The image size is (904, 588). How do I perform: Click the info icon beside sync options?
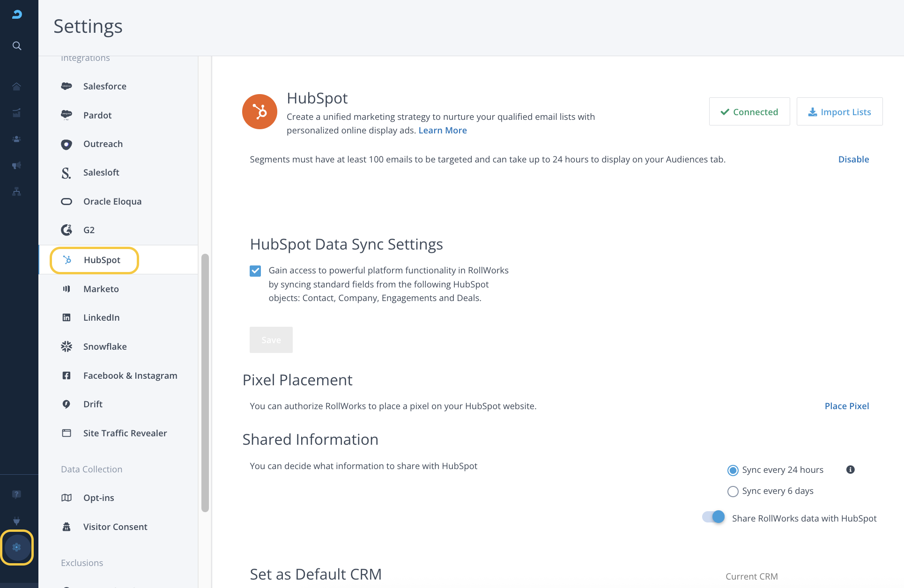[851, 470]
